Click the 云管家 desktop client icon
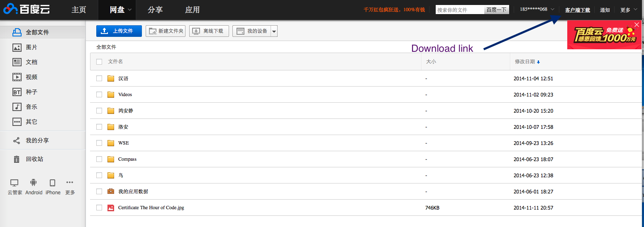644x227 pixels. pos(15,183)
